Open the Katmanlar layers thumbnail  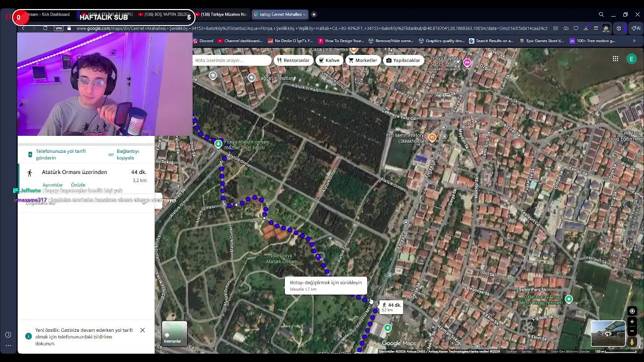[174, 334]
